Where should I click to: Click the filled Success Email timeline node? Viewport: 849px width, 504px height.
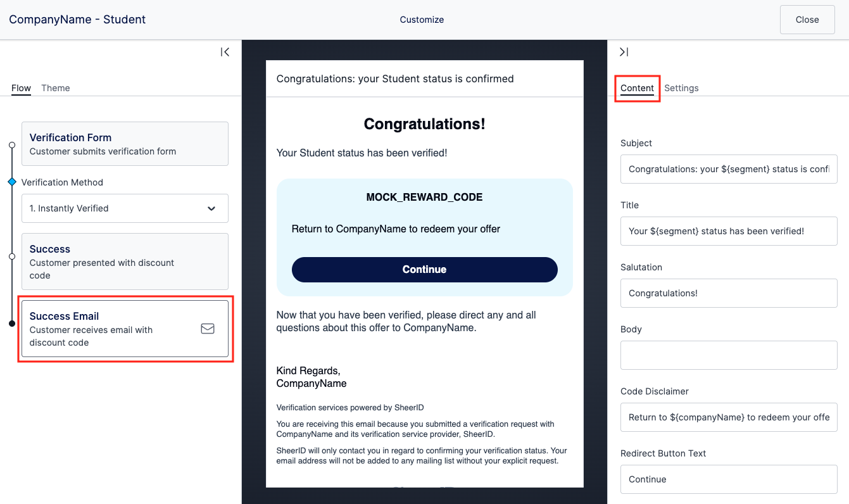pyautogui.click(x=12, y=324)
